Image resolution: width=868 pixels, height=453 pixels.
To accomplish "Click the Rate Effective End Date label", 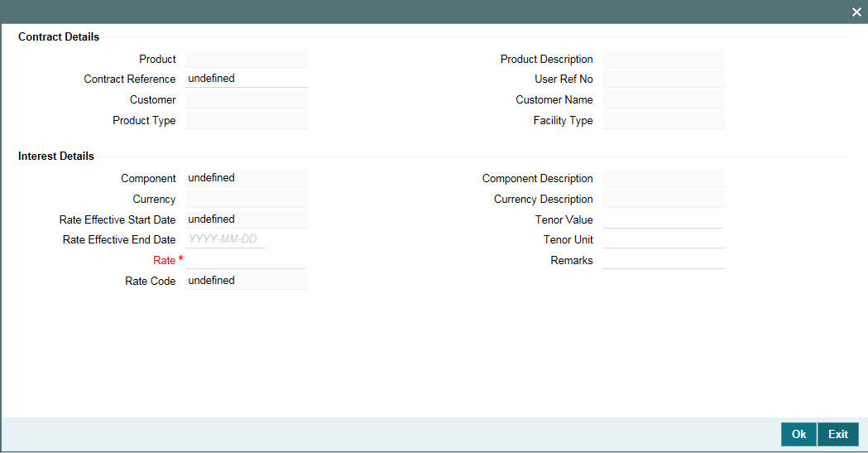I will [119, 240].
